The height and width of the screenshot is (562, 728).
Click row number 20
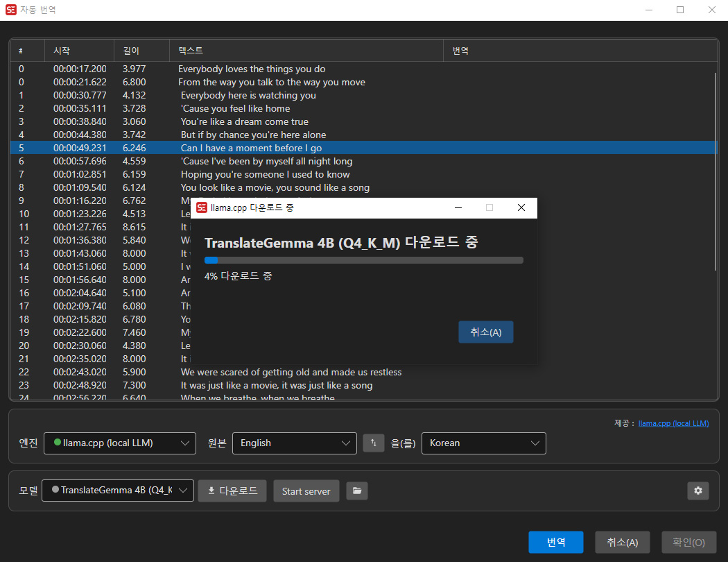[x=24, y=346]
